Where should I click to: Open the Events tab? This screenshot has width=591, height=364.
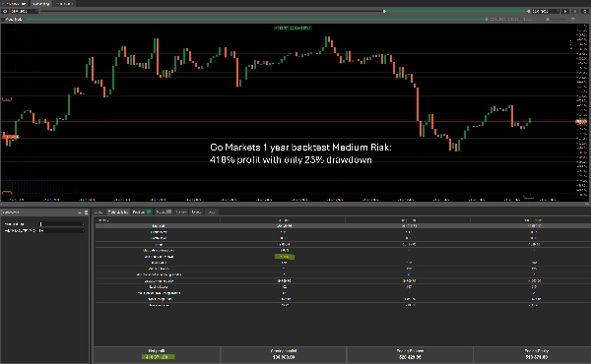tap(196, 212)
